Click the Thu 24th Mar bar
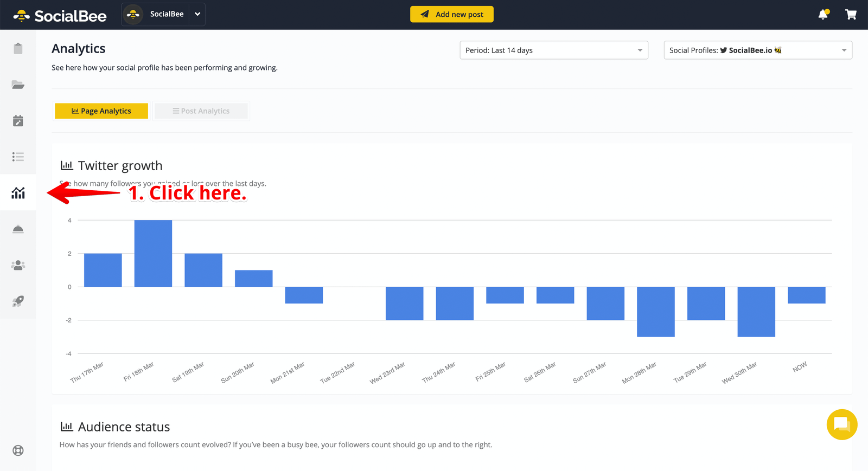This screenshot has width=868, height=471. tap(455, 304)
